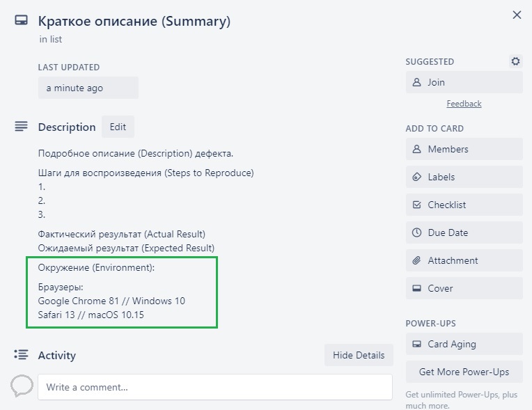Open the Feedback link
Viewport: 532px width, 410px height.
pyautogui.click(x=464, y=104)
